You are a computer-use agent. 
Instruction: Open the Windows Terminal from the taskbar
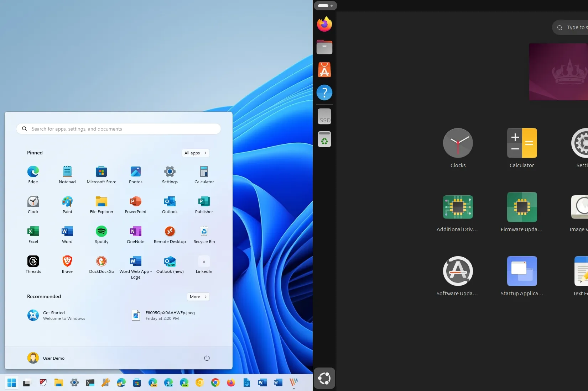[90, 382]
